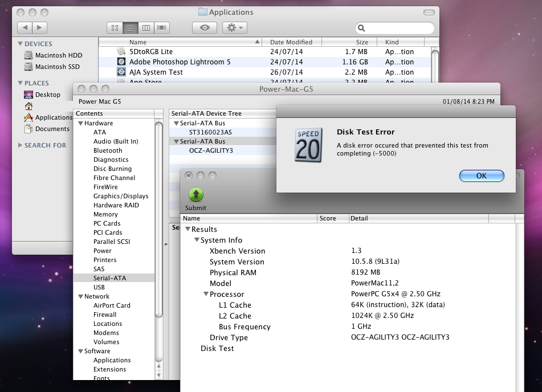Open Desktop in Finder sidebar
The width and height of the screenshot is (542, 392).
(42, 95)
